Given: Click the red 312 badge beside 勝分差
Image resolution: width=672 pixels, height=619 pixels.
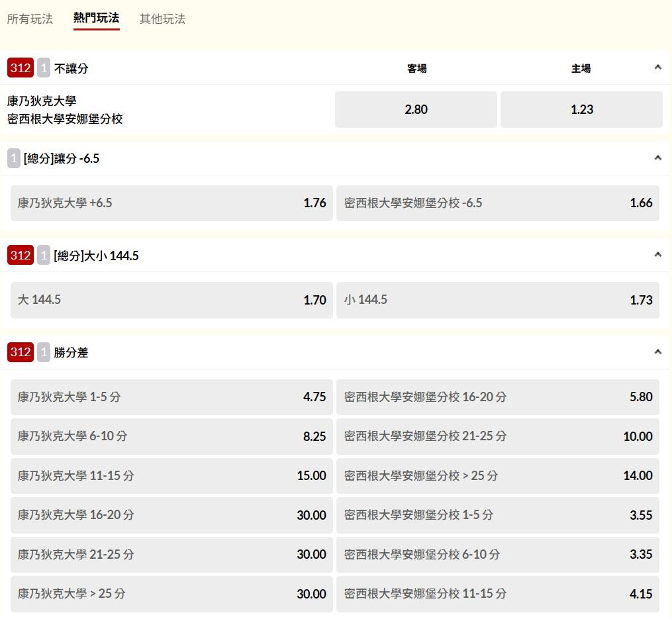Looking at the screenshot, I should [x=21, y=352].
